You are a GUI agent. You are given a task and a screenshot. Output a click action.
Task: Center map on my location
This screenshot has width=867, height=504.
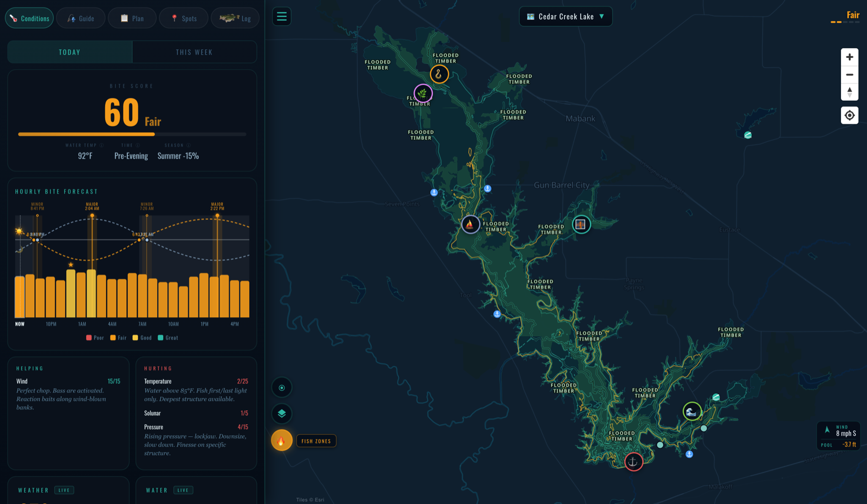pyautogui.click(x=850, y=115)
